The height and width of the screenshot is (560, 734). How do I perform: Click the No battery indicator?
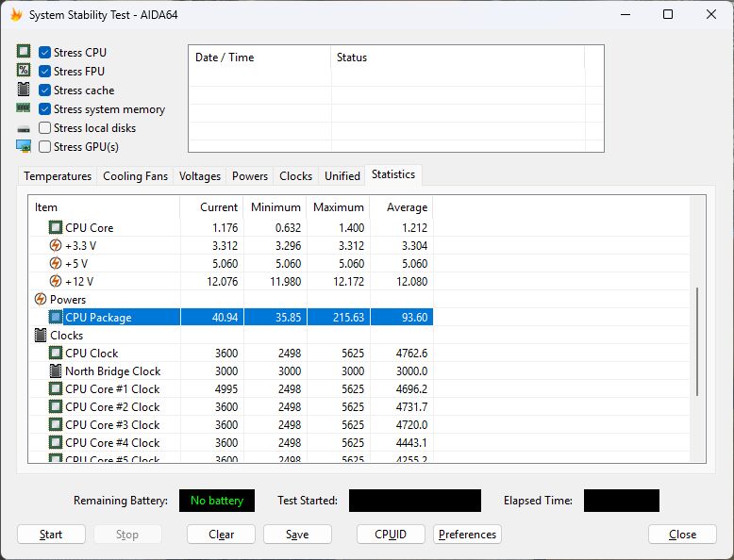click(217, 500)
